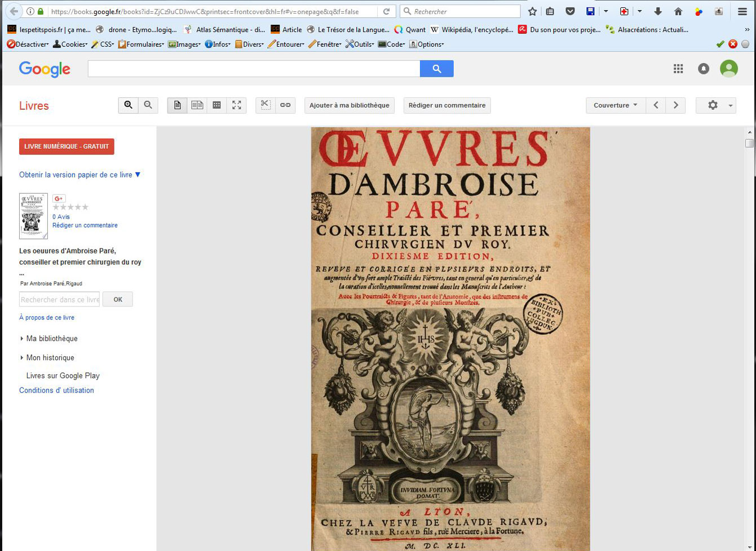This screenshot has height=551, width=756.
Task: Go to next page arrow
Action: point(675,105)
